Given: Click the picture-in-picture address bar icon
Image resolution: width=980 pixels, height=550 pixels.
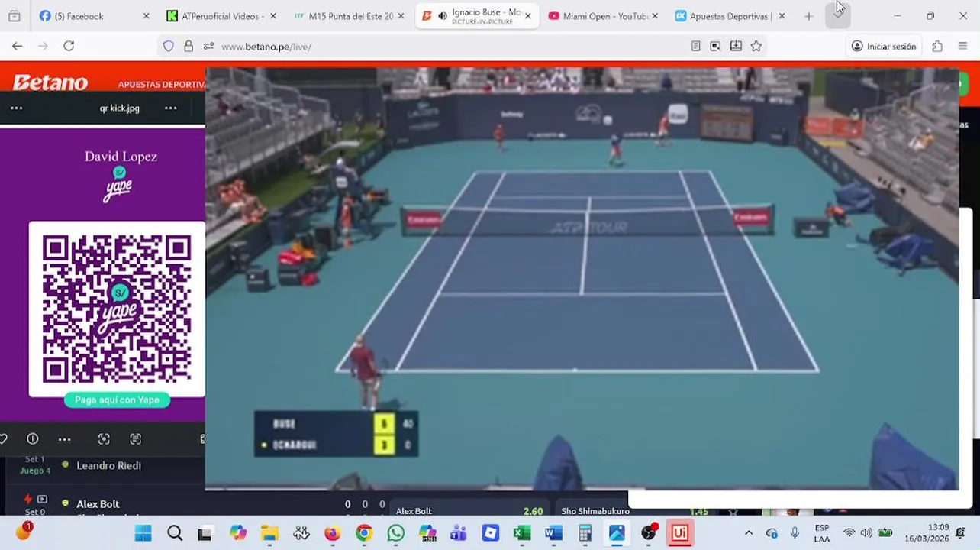Looking at the screenshot, I should [715, 47].
